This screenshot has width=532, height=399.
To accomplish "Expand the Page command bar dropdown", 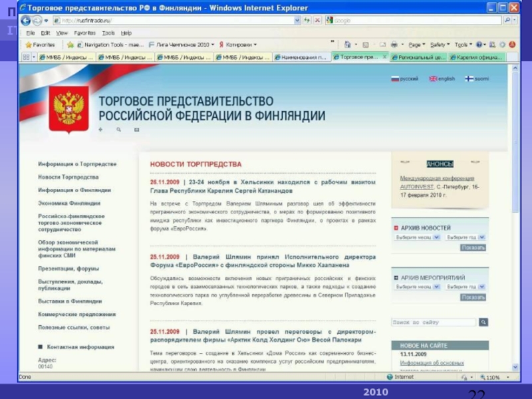I will point(417,45).
